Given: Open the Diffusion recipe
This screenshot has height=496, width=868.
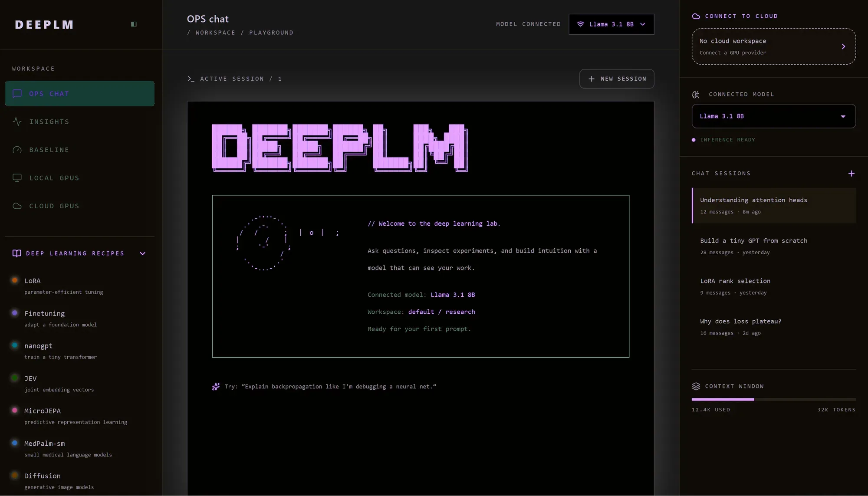Looking at the screenshot, I should pos(79,481).
